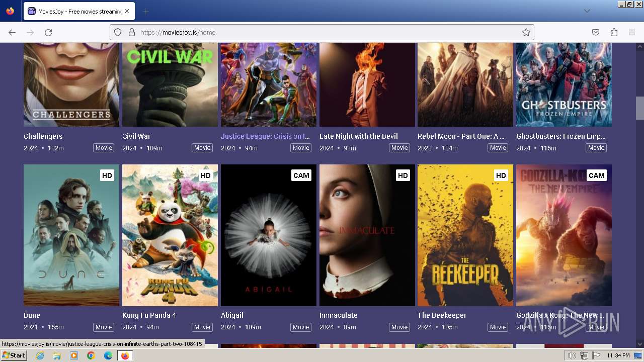The height and width of the screenshot is (362, 644).
Task: Click the Civil War title link
Action: pyautogui.click(x=136, y=136)
